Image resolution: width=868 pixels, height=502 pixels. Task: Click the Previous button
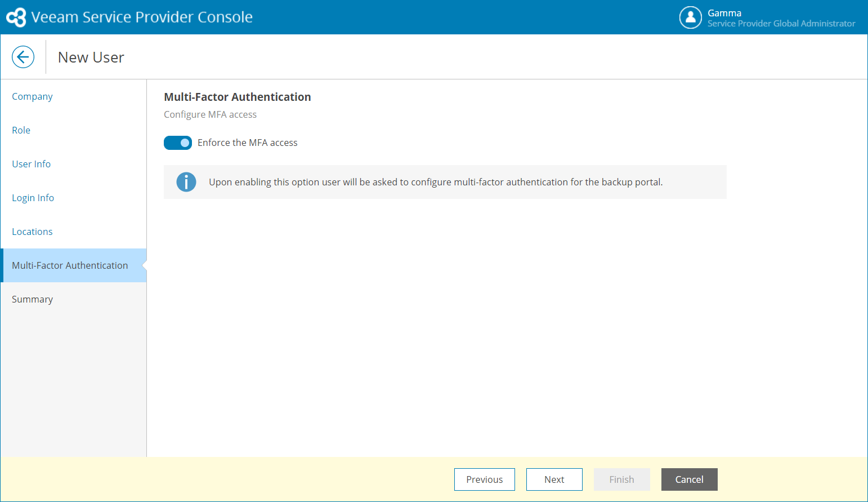click(x=484, y=479)
